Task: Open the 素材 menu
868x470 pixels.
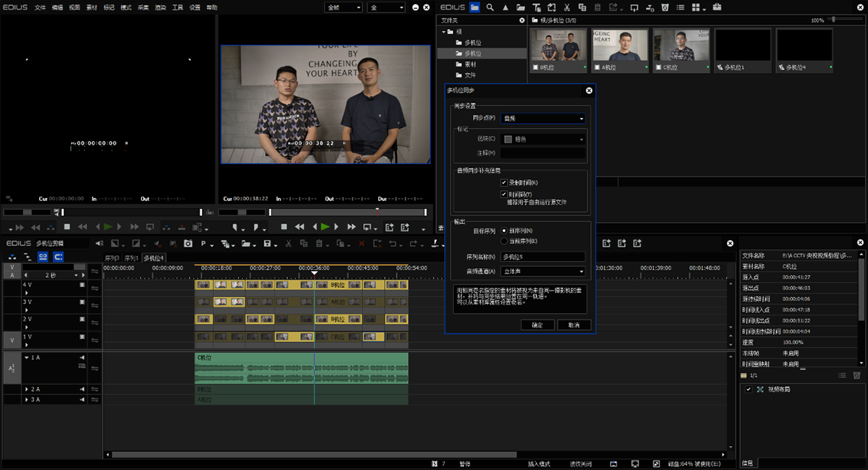Action: [x=91, y=7]
